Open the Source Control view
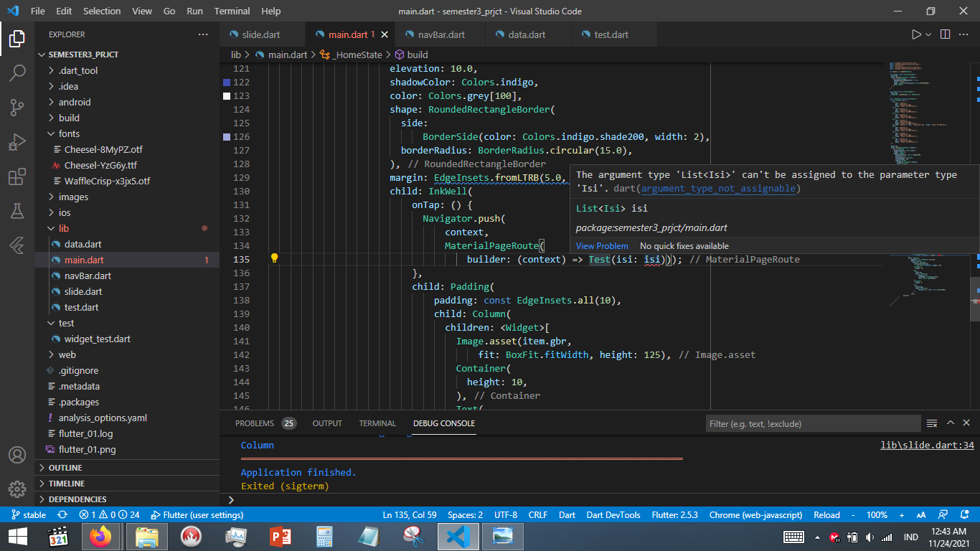Image resolution: width=980 pixels, height=551 pixels. [x=17, y=108]
